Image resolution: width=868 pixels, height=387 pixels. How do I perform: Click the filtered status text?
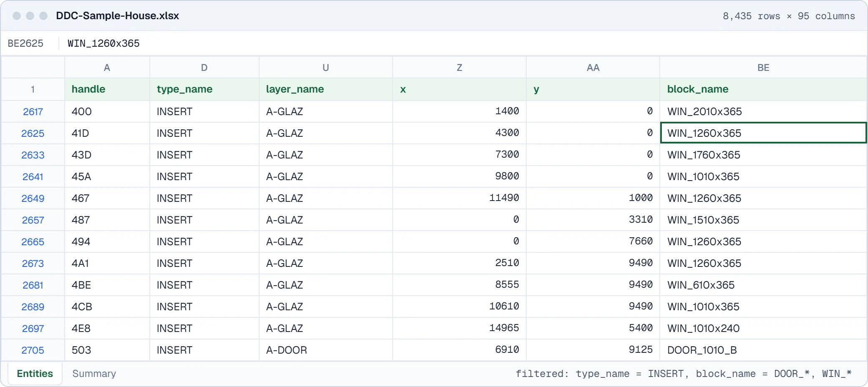[684, 374]
